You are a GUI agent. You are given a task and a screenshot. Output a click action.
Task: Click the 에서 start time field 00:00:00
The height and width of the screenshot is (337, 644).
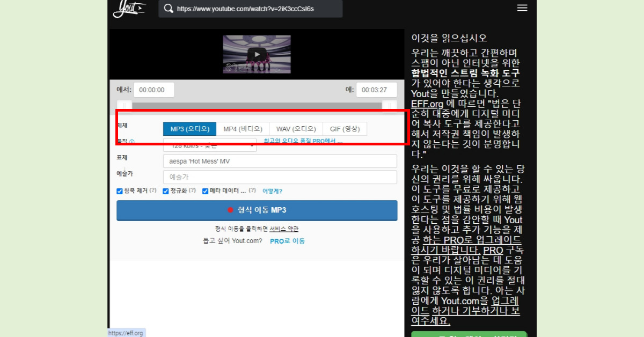(x=154, y=90)
